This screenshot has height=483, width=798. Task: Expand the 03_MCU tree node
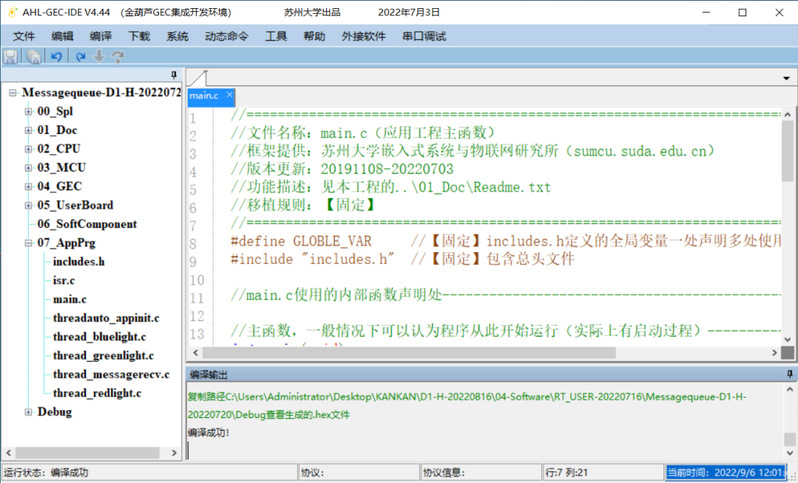pyautogui.click(x=28, y=168)
